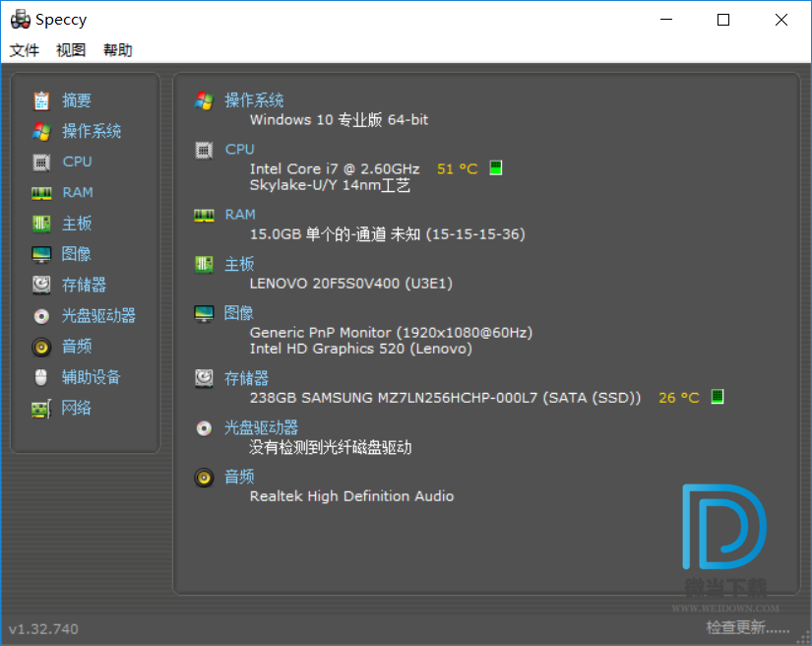812x646 pixels.
Task: Click the RAM stick icon in summary panel
Action: [204, 216]
